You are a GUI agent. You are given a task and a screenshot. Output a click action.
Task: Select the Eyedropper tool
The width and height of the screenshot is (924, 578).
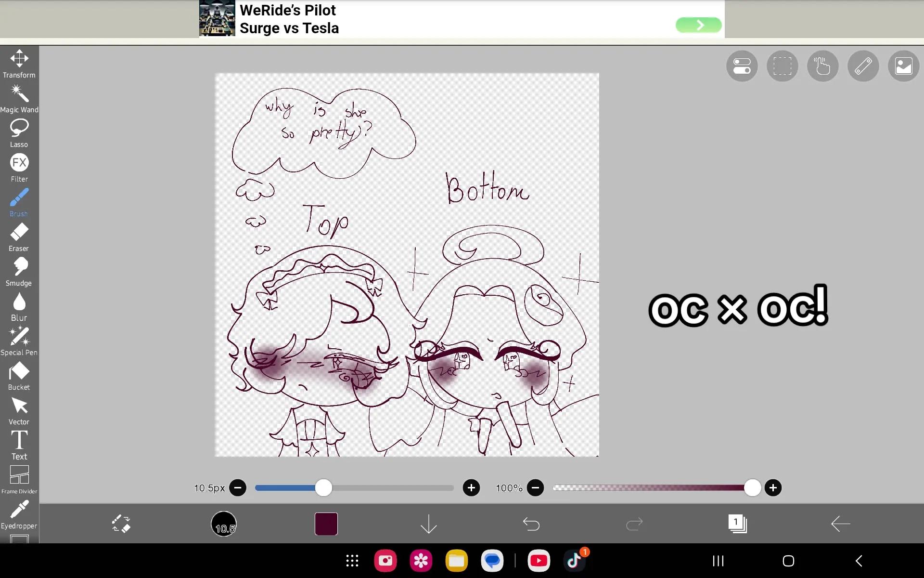point(19,515)
